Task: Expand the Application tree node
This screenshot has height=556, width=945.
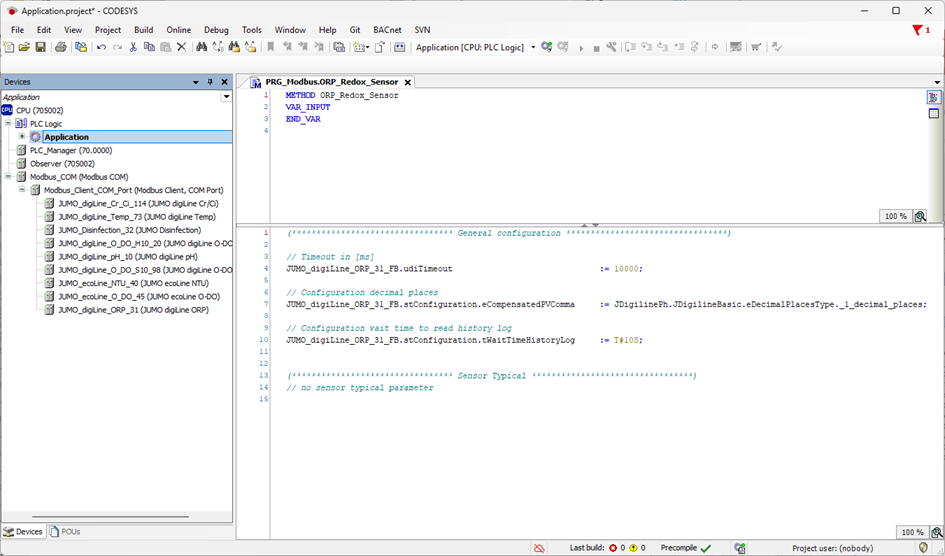Action: 22,137
